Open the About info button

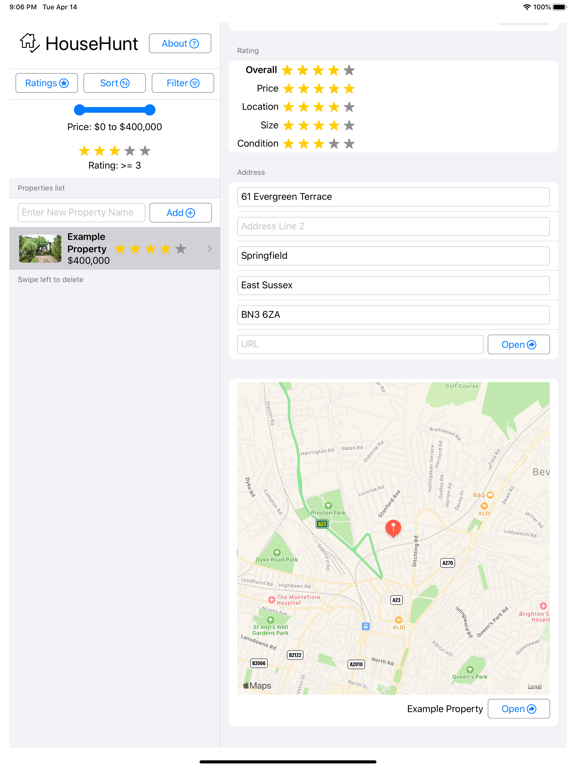tap(180, 44)
